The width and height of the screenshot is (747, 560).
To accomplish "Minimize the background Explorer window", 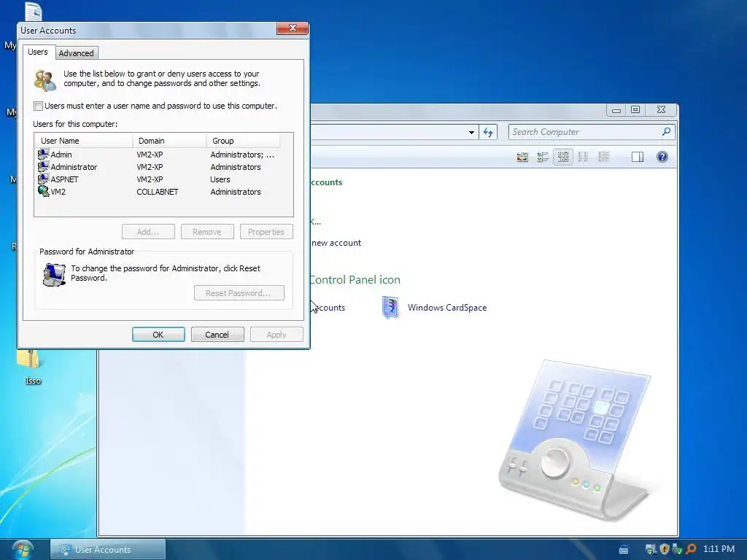I will 616,110.
